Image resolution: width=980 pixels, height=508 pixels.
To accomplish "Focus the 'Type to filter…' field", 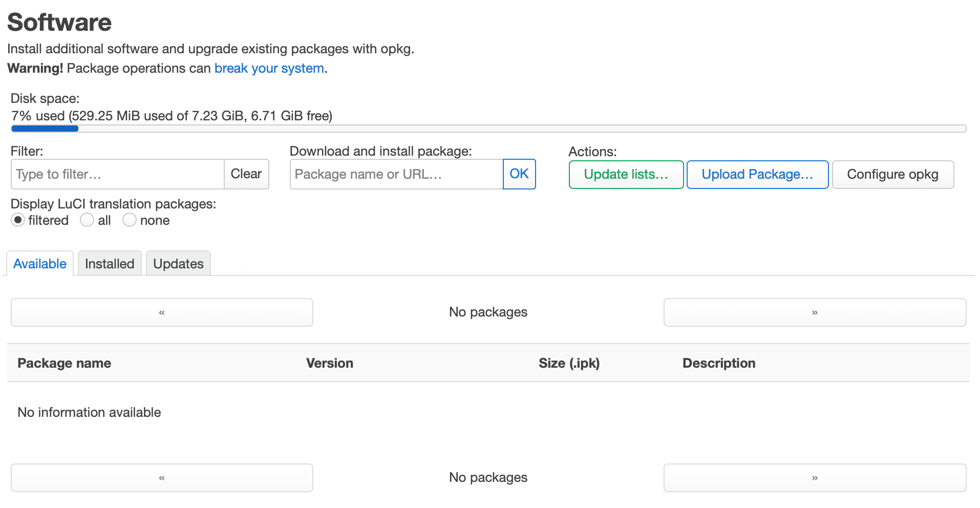I will [x=117, y=174].
